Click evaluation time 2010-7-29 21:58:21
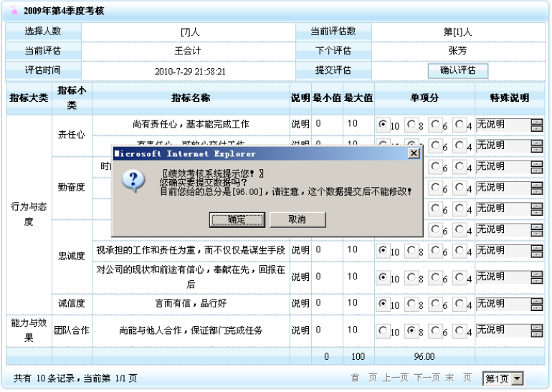 click(190, 72)
